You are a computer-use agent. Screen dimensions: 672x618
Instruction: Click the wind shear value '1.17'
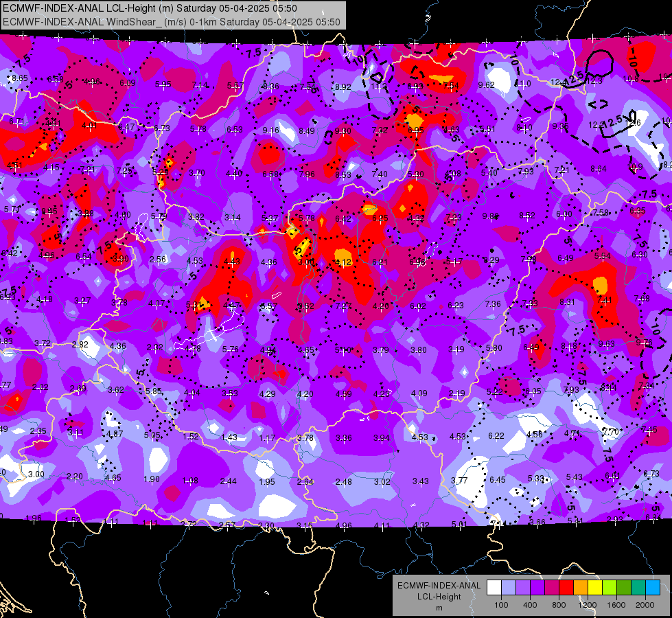click(267, 438)
